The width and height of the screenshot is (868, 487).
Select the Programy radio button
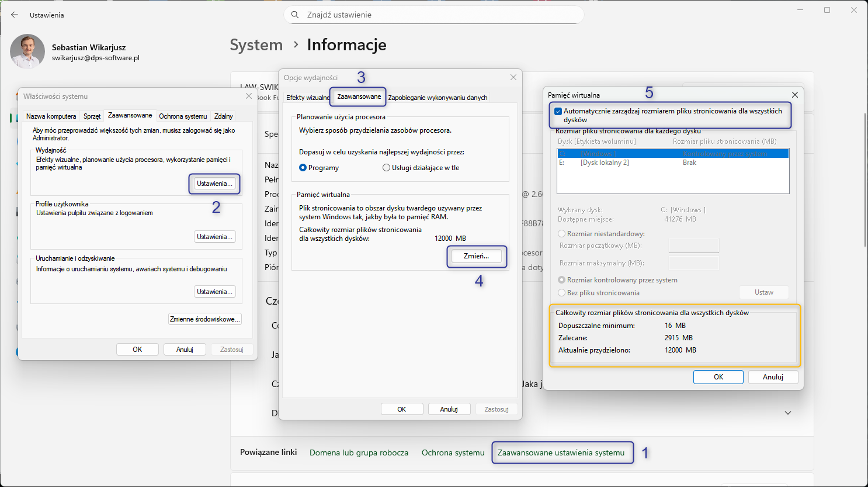pyautogui.click(x=303, y=168)
